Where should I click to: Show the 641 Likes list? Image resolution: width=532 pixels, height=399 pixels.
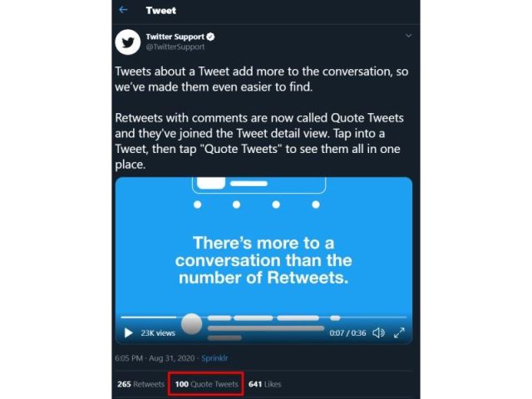tap(264, 384)
